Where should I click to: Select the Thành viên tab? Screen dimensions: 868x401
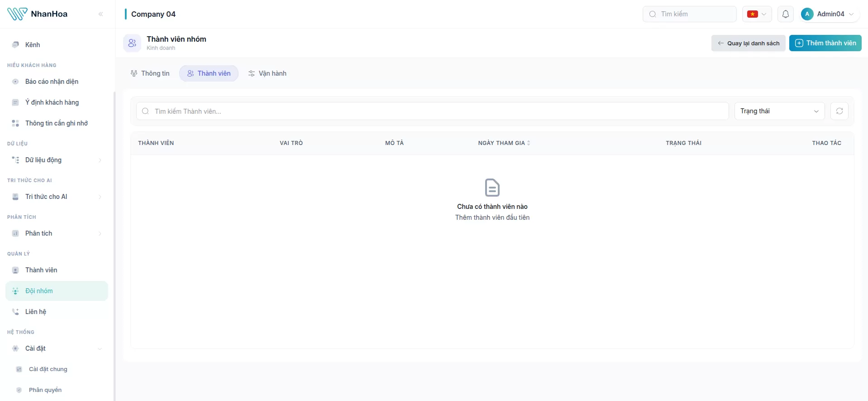(209, 73)
